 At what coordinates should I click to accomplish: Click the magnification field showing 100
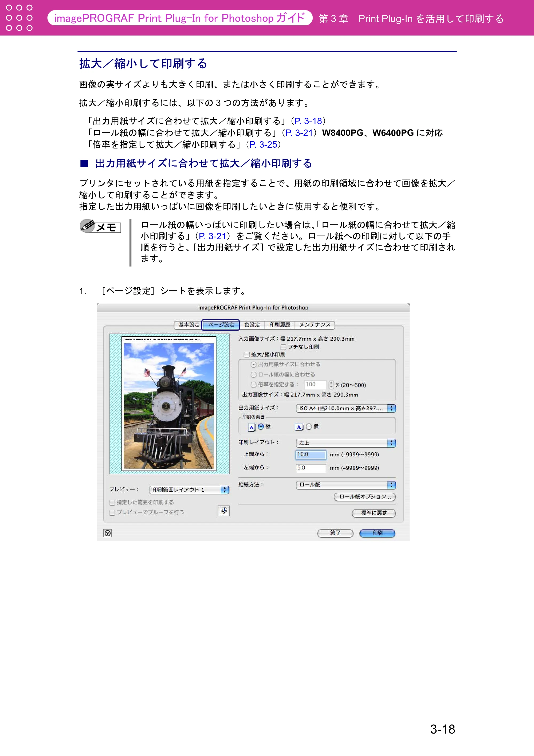point(315,385)
